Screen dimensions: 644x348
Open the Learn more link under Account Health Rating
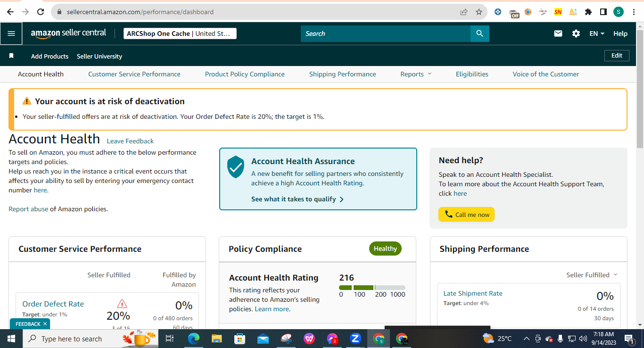coord(272,309)
